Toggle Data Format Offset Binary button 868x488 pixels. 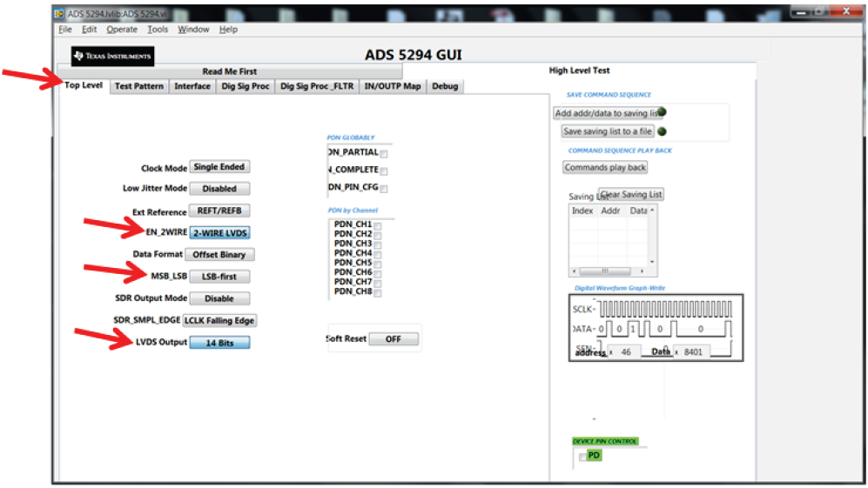[x=219, y=255]
